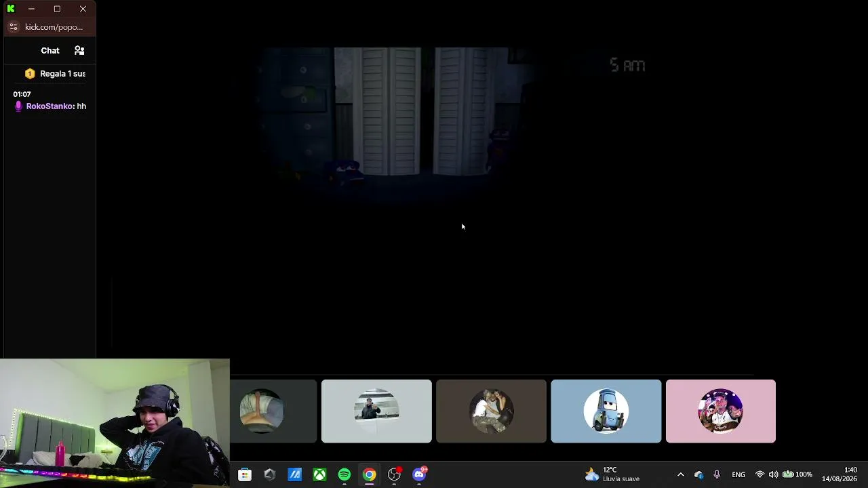The width and height of the screenshot is (868, 488).
Task: Click the Kick logo in the popup title bar
Action: click(x=11, y=9)
